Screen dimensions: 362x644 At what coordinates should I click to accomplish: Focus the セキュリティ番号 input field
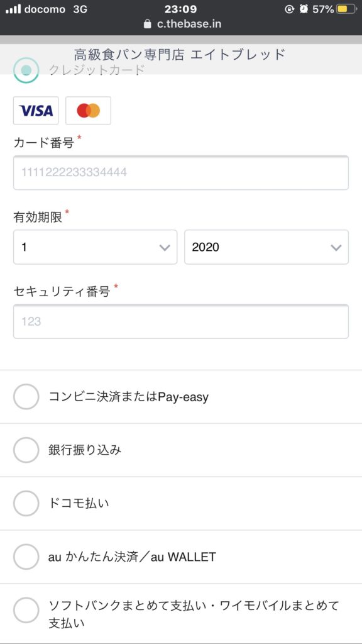click(x=181, y=321)
